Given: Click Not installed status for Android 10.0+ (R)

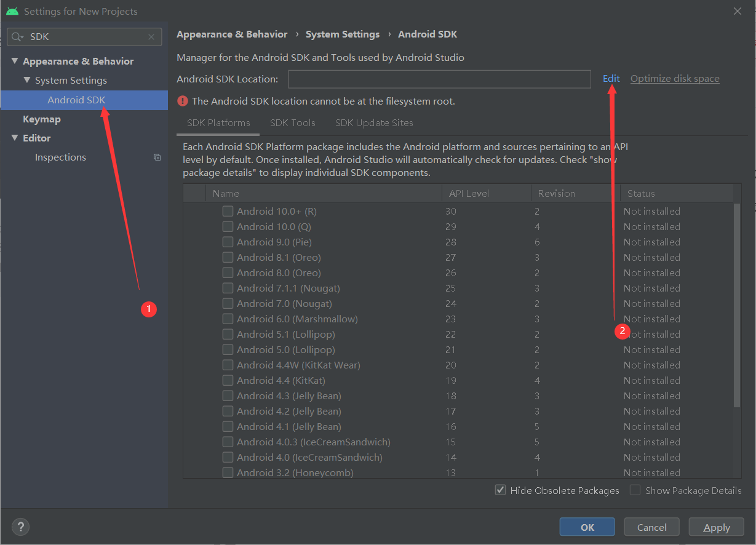Looking at the screenshot, I should [651, 211].
